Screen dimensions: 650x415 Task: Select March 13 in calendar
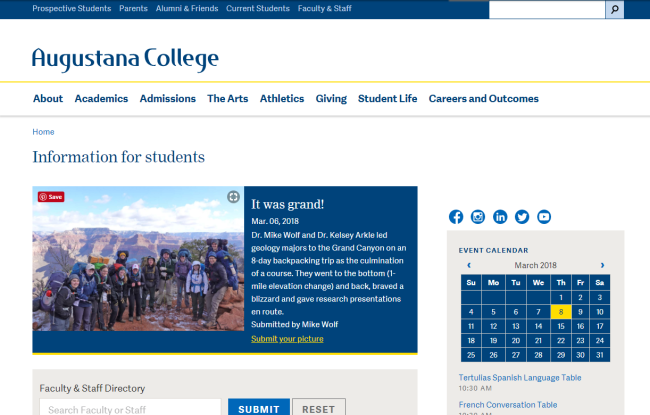(x=516, y=326)
